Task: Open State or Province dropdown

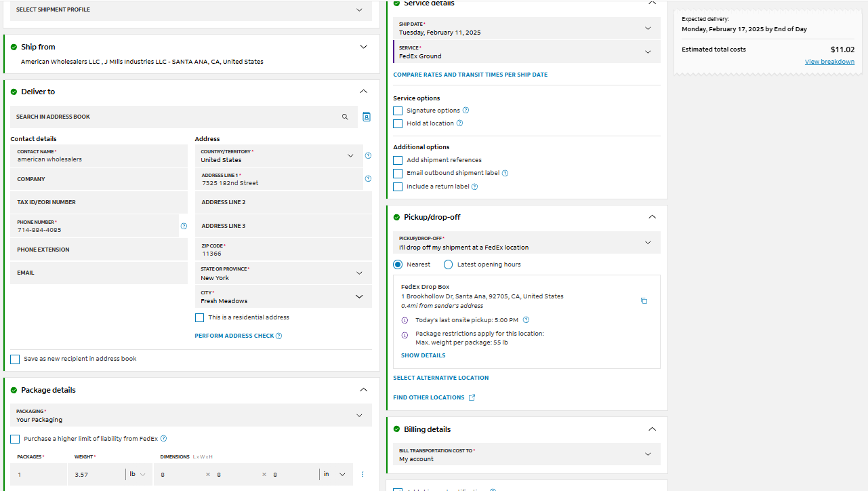Action: tap(283, 273)
